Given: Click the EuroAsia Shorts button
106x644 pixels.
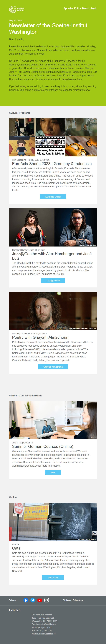Looking at the screenshot, I should coord(53,196).
